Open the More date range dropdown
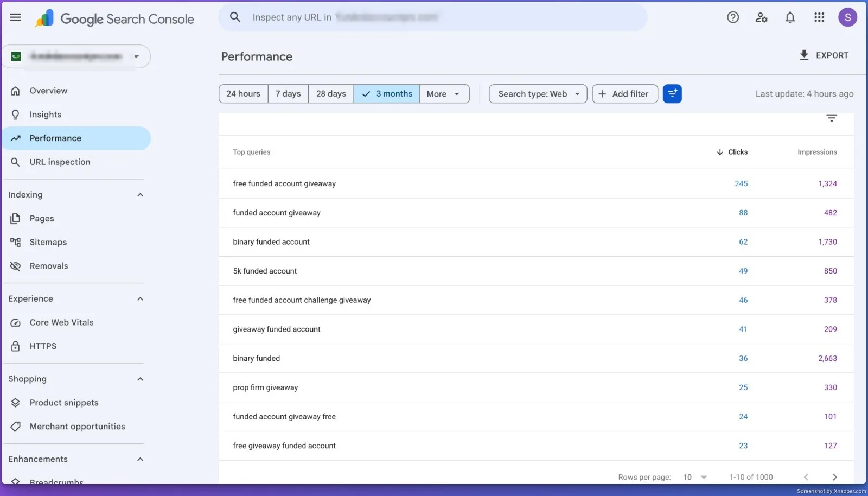868x496 pixels. (444, 94)
